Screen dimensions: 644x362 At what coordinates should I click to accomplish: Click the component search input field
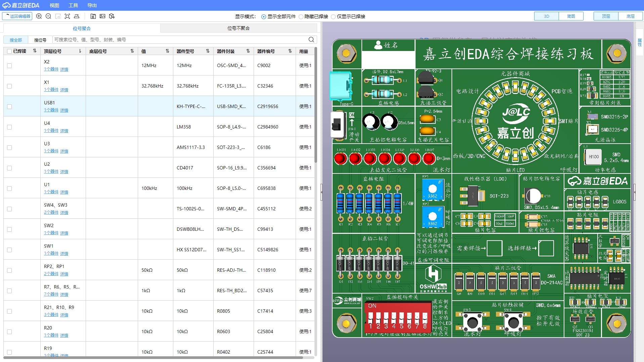180,40
